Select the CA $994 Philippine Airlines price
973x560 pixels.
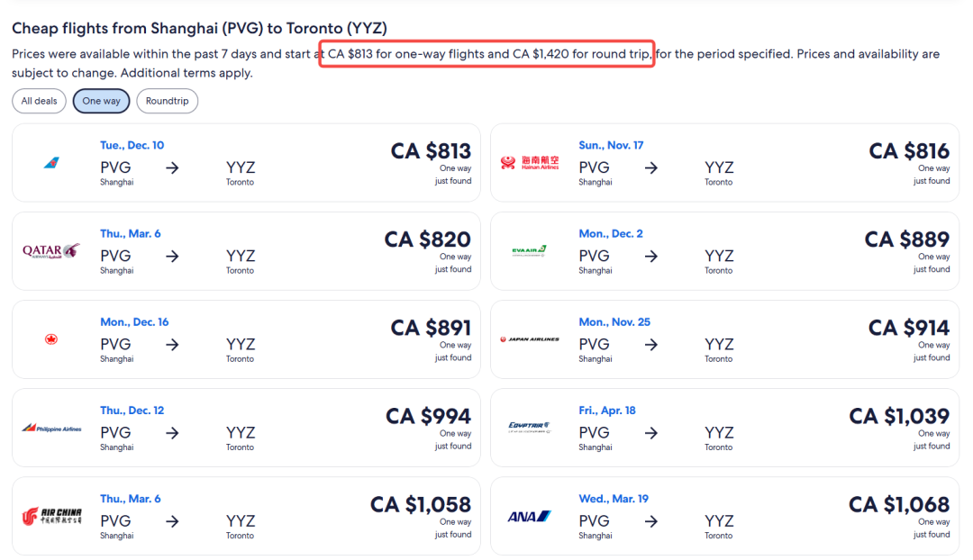[x=428, y=416]
